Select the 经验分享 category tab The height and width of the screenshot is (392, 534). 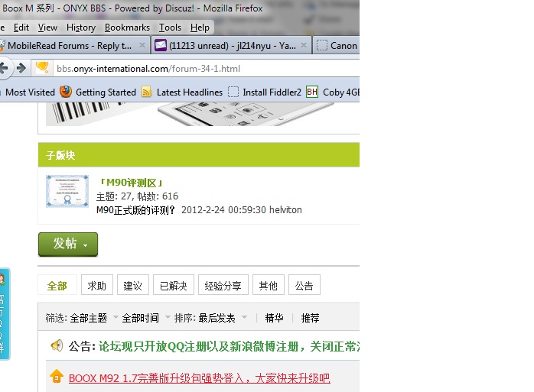pos(223,286)
